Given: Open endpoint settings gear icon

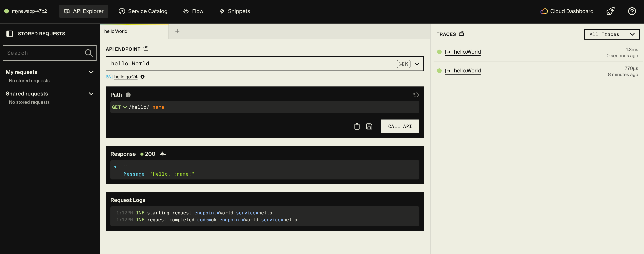Looking at the screenshot, I should point(143,77).
